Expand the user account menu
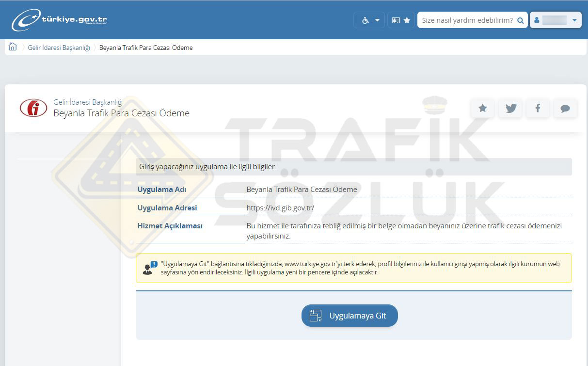 click(x=556, y=20)
